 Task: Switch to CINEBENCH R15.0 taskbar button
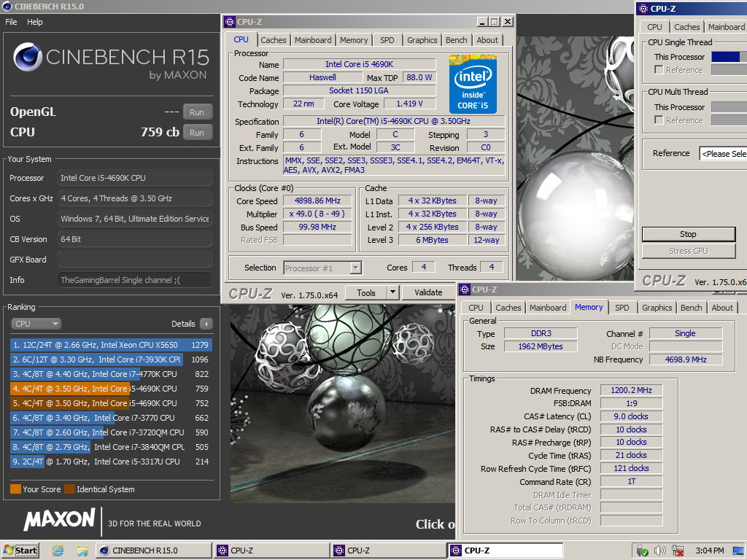point(154,551)
